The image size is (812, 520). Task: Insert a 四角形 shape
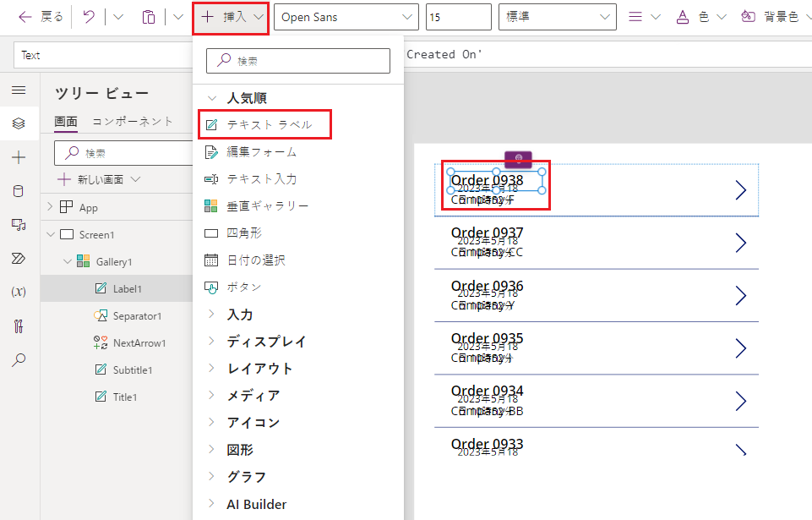point(233,233)
